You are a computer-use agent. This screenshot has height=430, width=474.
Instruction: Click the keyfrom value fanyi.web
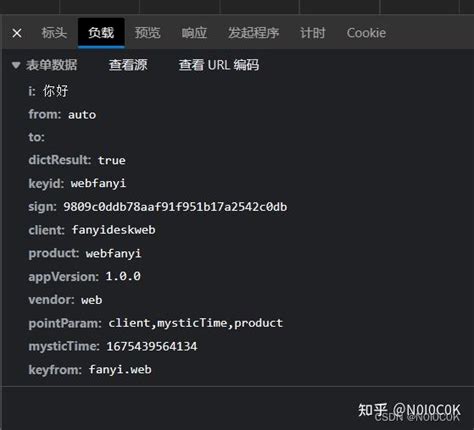click(x=120, y=370)
